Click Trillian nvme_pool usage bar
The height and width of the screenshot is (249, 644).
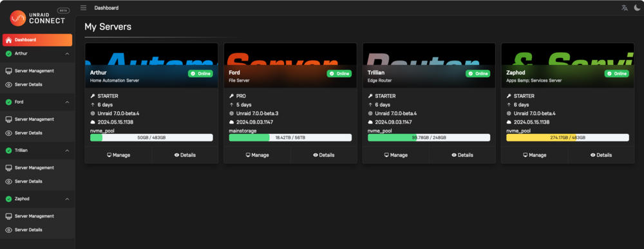(429, 138)
